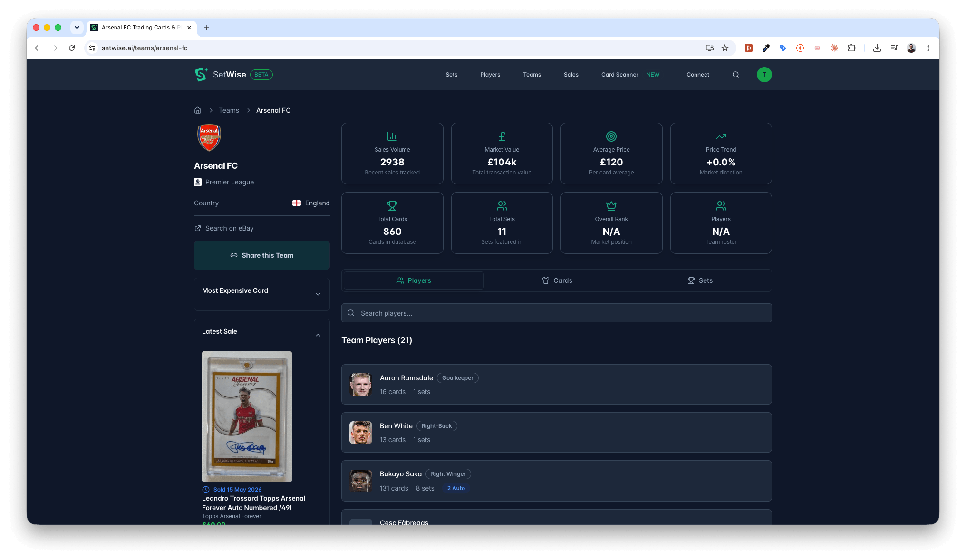Click the Share this Team button
The height and width of the screenshot is (560, 966).
262,255
